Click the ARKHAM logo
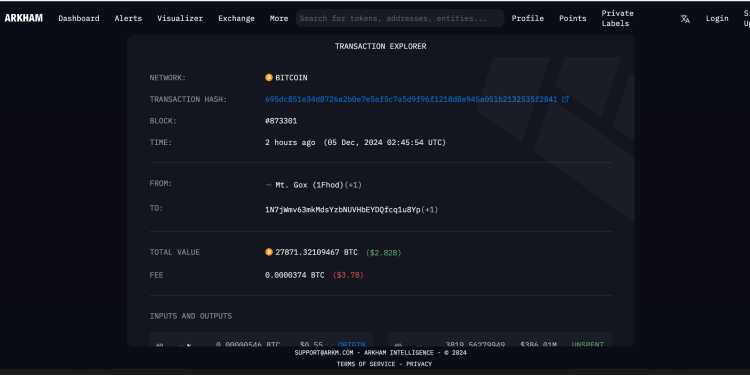Viewport: 750px width, 375px height. click(23, 18)
